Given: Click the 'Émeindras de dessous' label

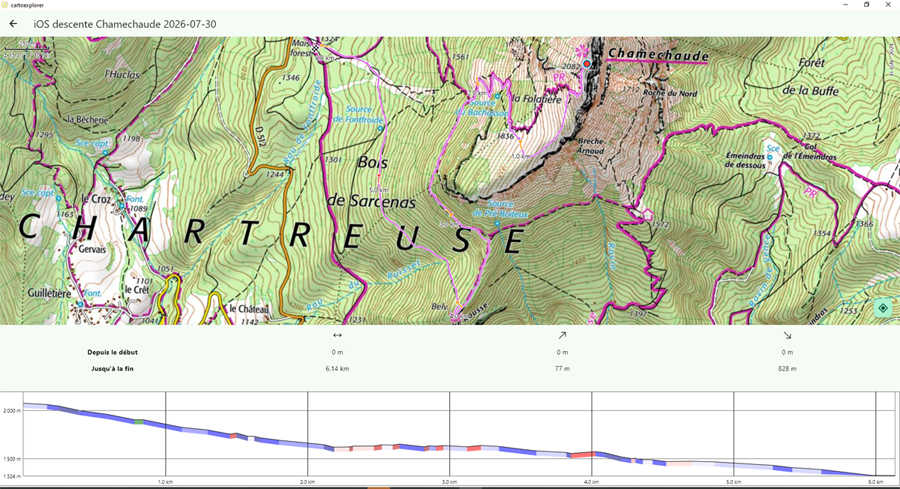Looking at the screenshot, I should pos(746,160).
